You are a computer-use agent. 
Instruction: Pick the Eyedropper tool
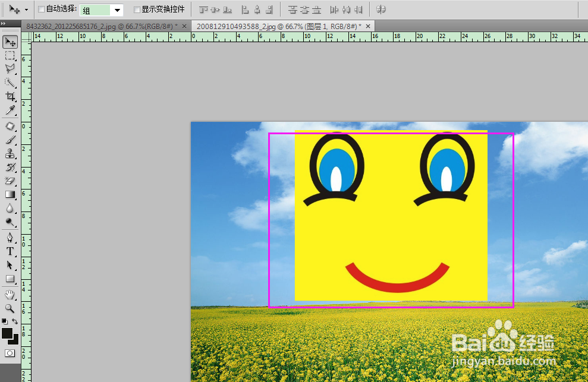point(10,111)
